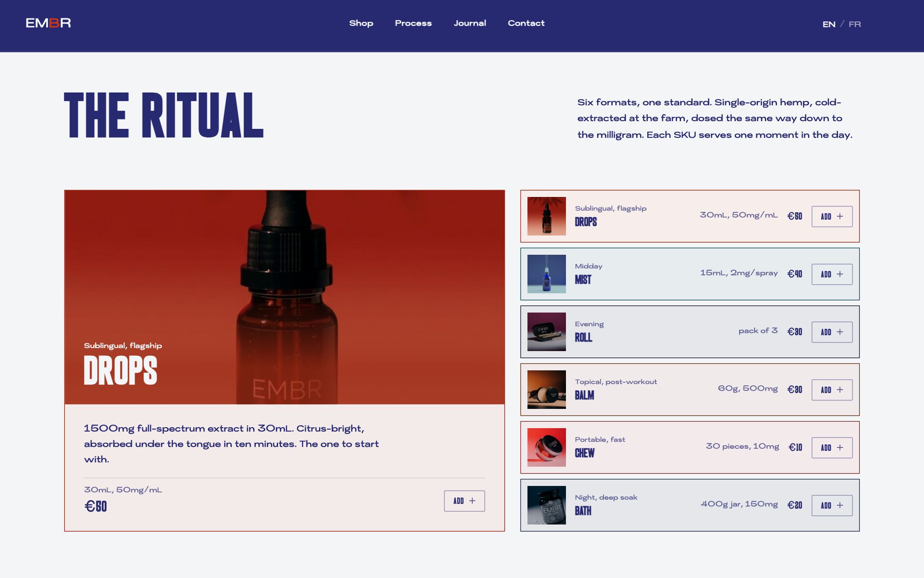Click the €20 Bath price
This screenshot has height=578, width=924.
tap(795, 505)
